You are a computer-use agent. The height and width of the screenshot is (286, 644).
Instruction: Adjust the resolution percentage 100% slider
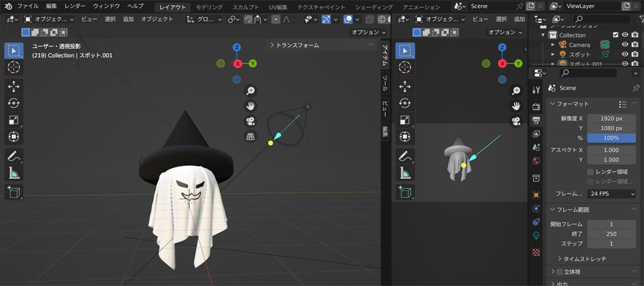(612, 137)
